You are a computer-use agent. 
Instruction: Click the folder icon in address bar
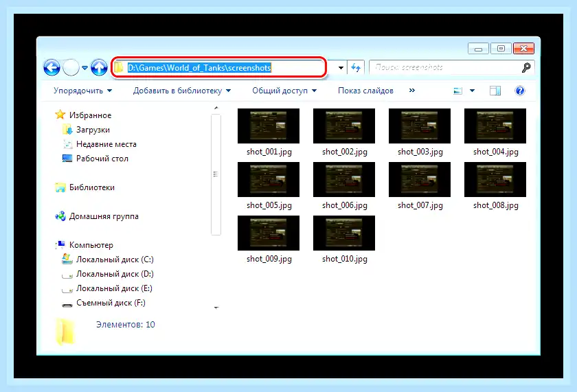(x=118, y=67)
